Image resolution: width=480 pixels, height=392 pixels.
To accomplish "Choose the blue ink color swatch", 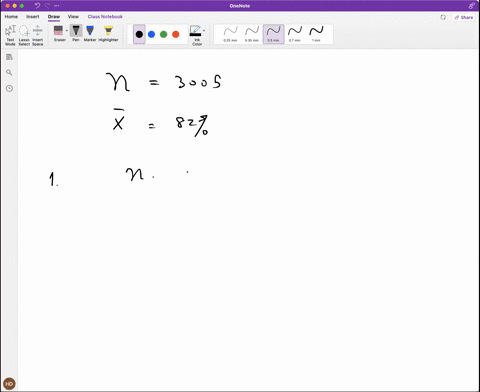I will (151, 34).
